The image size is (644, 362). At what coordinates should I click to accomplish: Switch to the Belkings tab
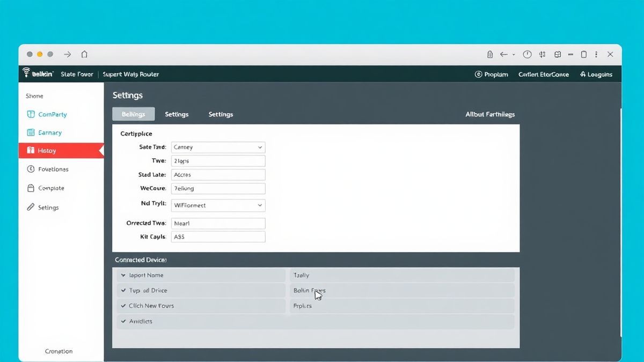[133, 114]
